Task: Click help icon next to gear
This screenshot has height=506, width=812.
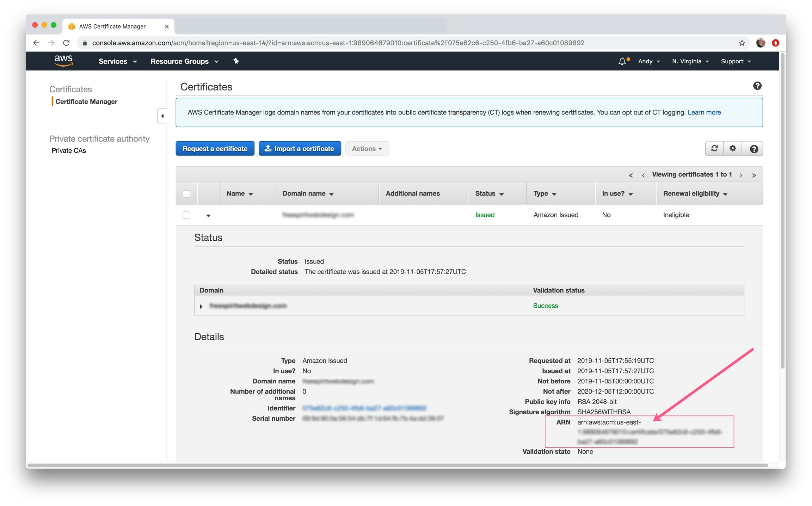Action: point(753,149)
